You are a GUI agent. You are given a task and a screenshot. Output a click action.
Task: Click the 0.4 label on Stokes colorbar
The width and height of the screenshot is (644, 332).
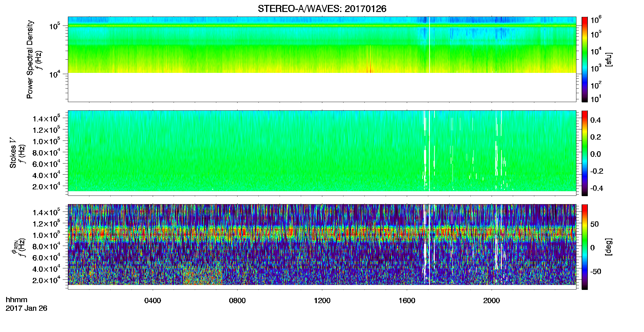coord(595,120)
